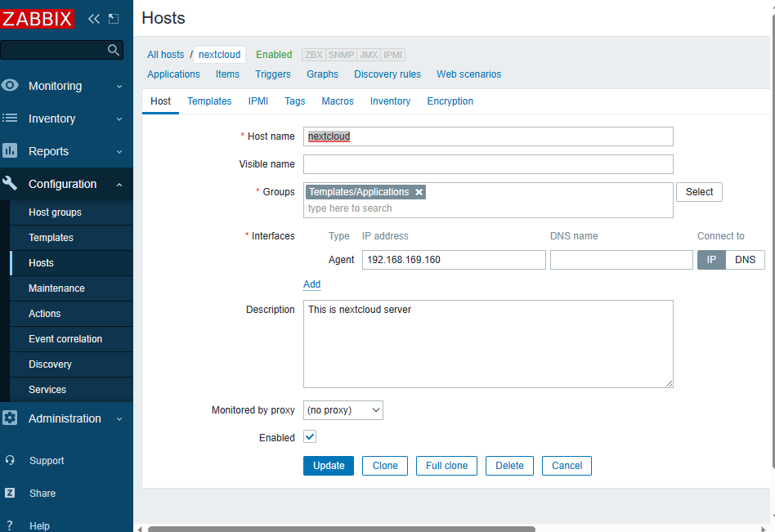Screen dimensions: 775x532
Task: Click the Reports bar chart icon
Action: pos(10,150)
